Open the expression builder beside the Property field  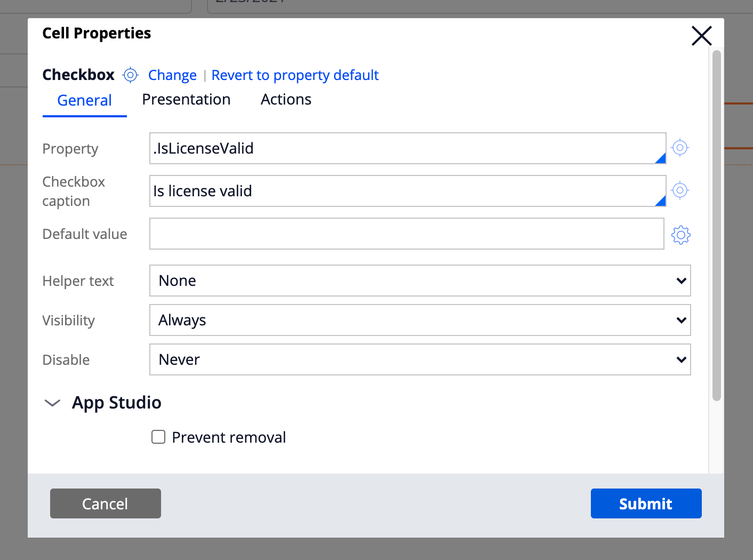[679, 148]
